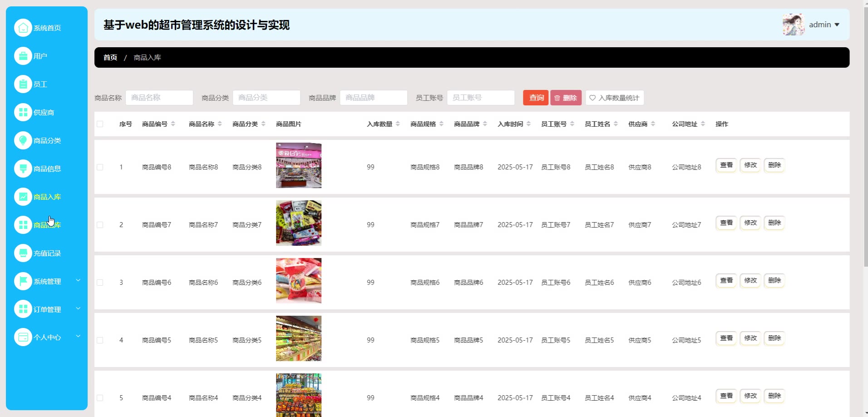Open 入库数量统计 statistics button

click(614, 98)
